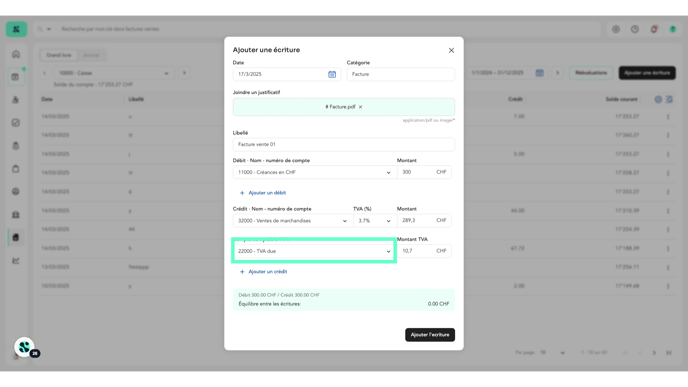Open the Par page rows count dropdown
Image resolution: width=688 pixels, height=387 pixels.
pyautogui.click(x=553, y=353)
